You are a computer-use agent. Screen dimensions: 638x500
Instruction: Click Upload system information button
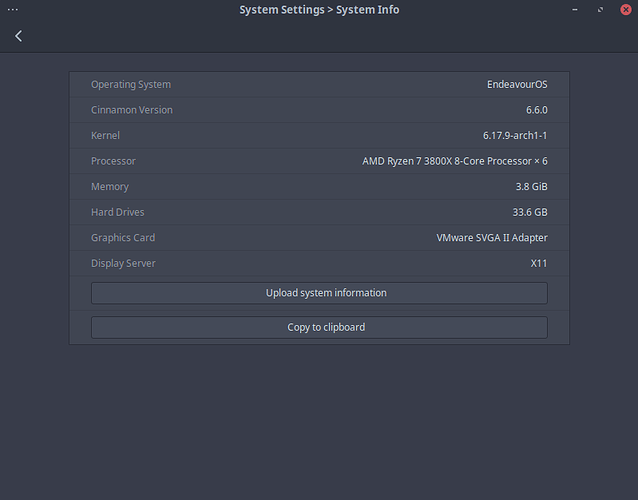coord(319,293)
